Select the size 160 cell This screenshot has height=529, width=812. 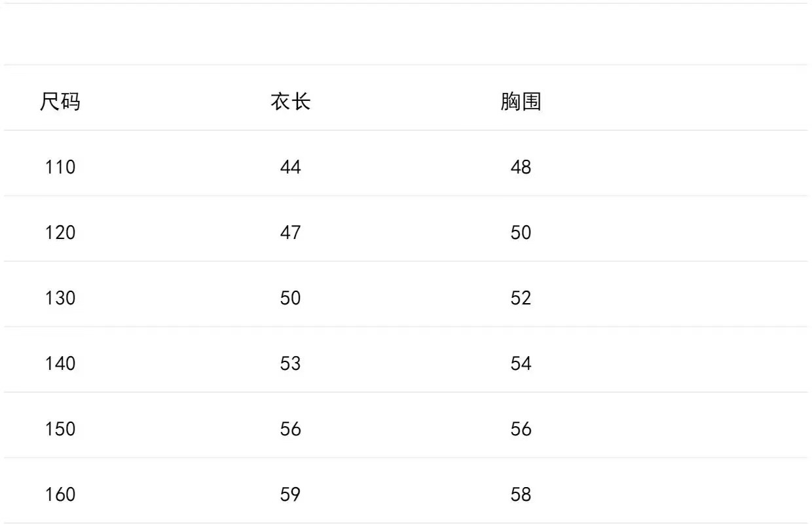(x=60, y=495)
